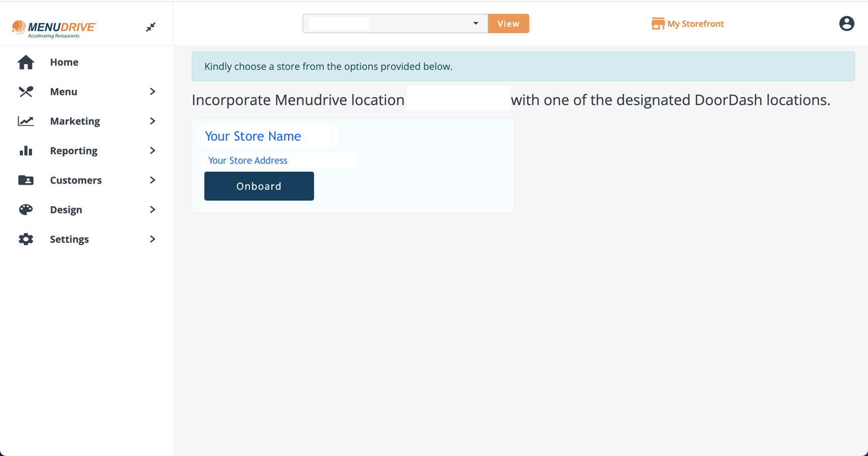The width and height of the screenshot is (868, 456).
Task: Open the store selection dropdown arrow
Action: pos(475,23)
